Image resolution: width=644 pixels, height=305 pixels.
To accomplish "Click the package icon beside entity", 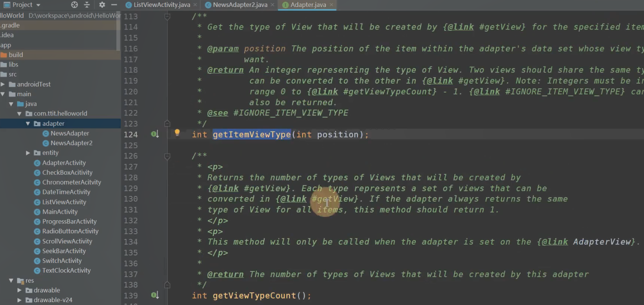I will pos(37,153).
